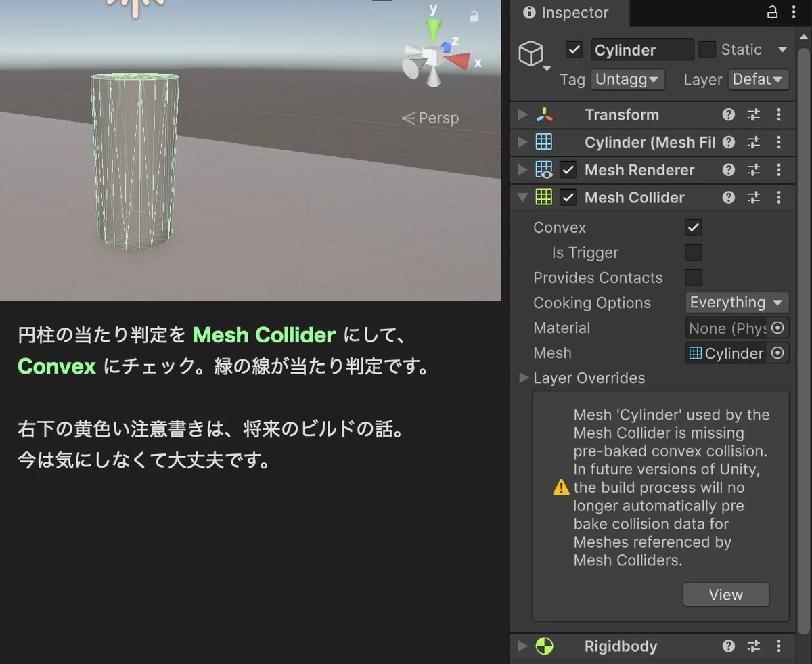Click the red X axis gizmo cone
This screenshot has height=664, width=812.
point(457,62)
